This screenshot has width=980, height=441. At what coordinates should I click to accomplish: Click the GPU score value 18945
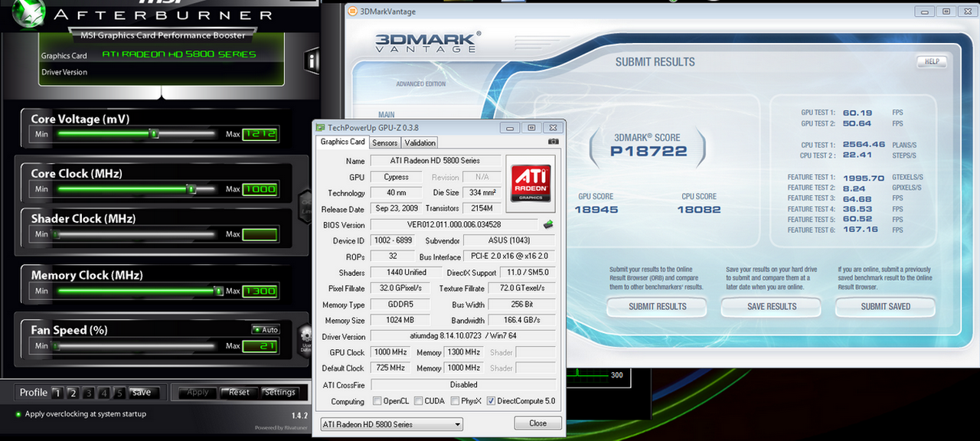[596, 209]
